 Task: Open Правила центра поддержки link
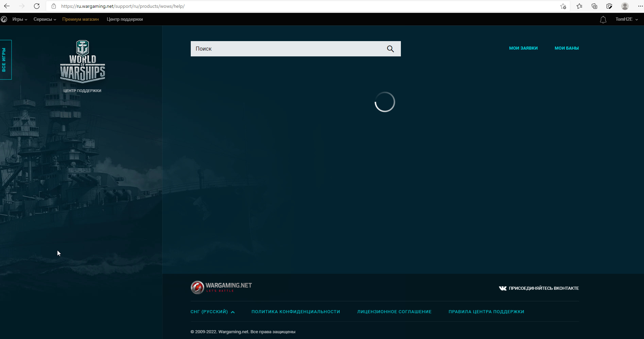[x=486, y=312]
